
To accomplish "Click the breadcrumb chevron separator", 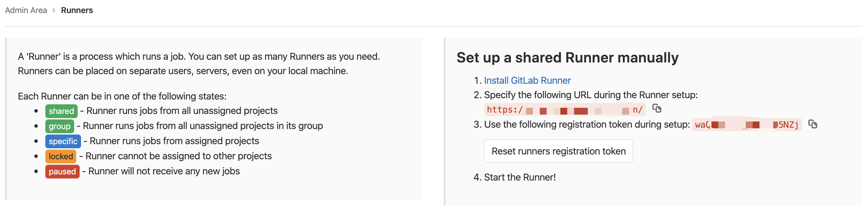I will (54, 10).
